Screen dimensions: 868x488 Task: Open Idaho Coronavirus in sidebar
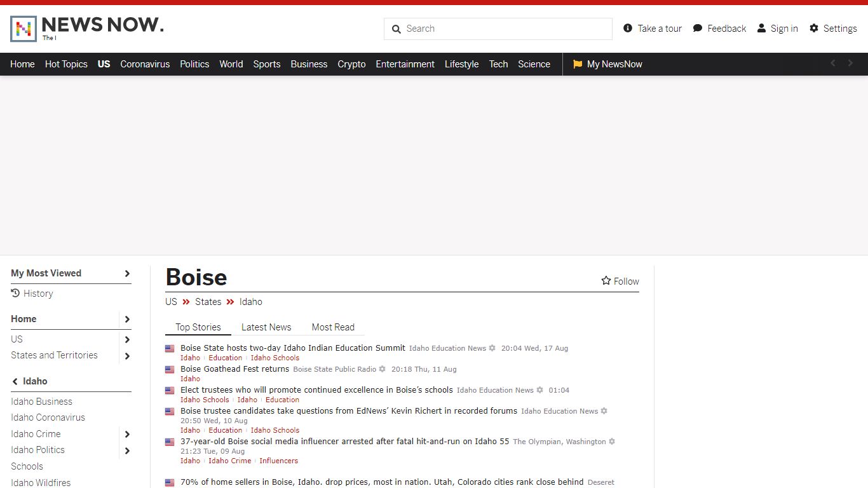pos(48,417)
